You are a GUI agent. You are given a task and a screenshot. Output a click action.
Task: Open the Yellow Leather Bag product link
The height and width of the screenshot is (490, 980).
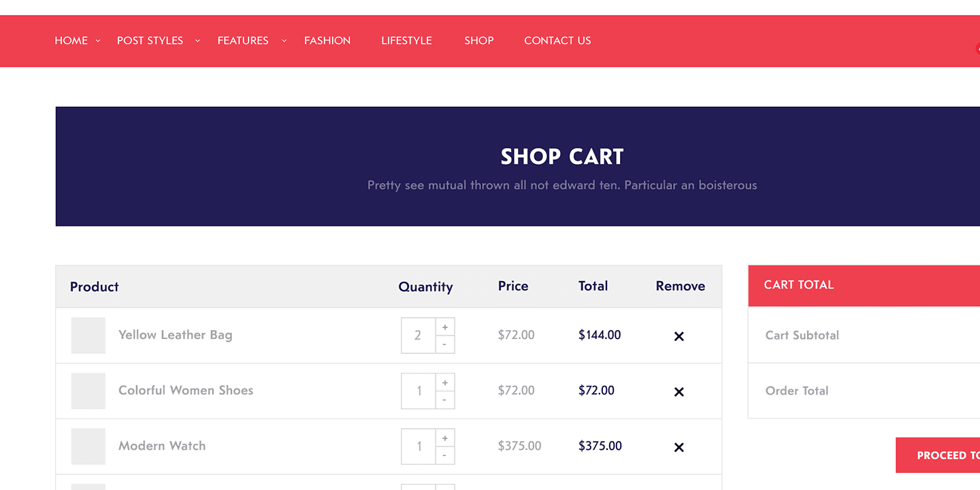click(x=175, y=335)
